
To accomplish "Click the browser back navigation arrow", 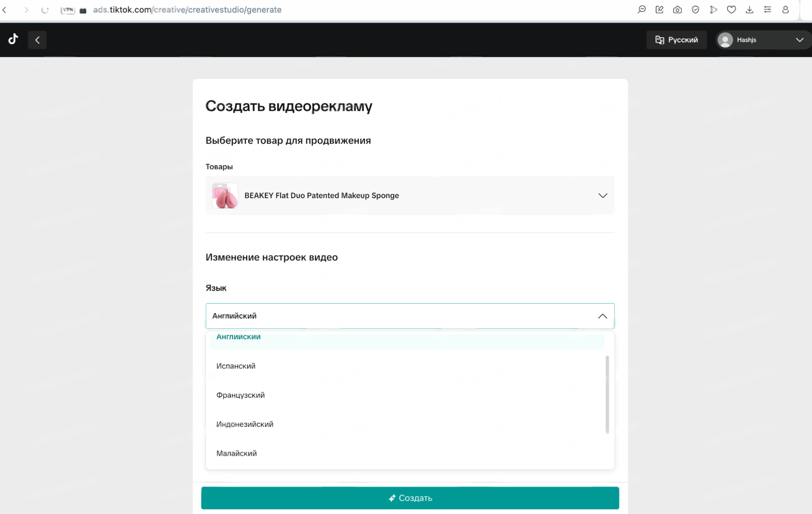I will click(4, 10).
